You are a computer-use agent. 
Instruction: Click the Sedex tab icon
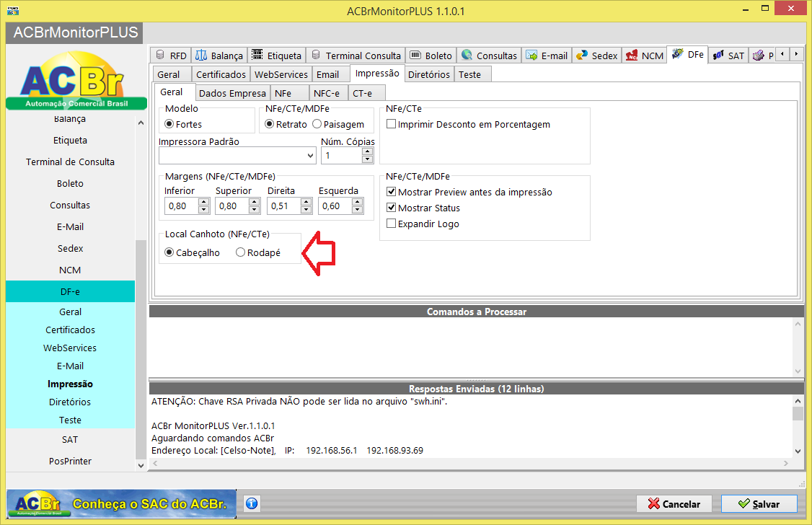tap(582, 55)
